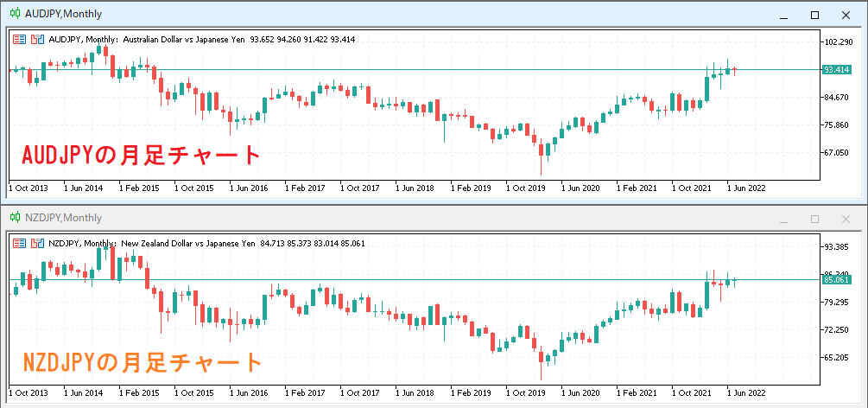This screenshot has height=408, width=868.
Task: Click '1 Feb 2019' on AUDJPY time axis
Action: point(471,188)
